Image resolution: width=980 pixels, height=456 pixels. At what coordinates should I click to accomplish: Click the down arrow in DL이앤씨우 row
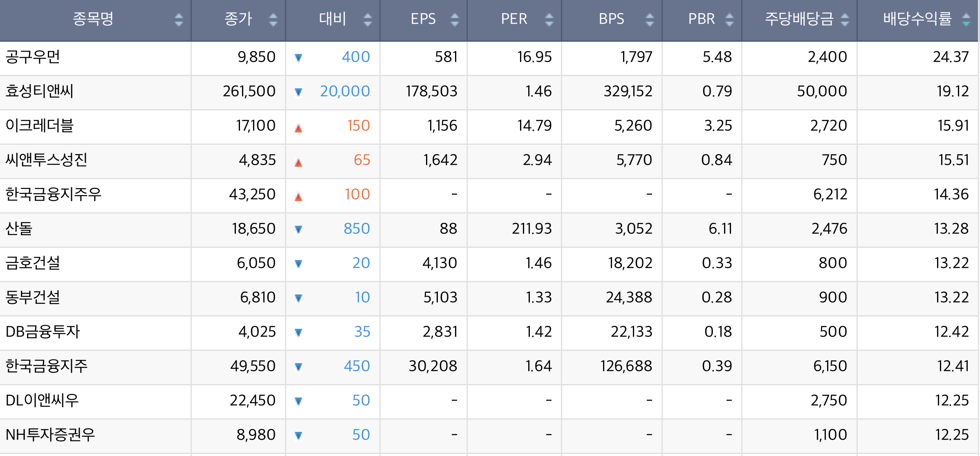[298, 401]
